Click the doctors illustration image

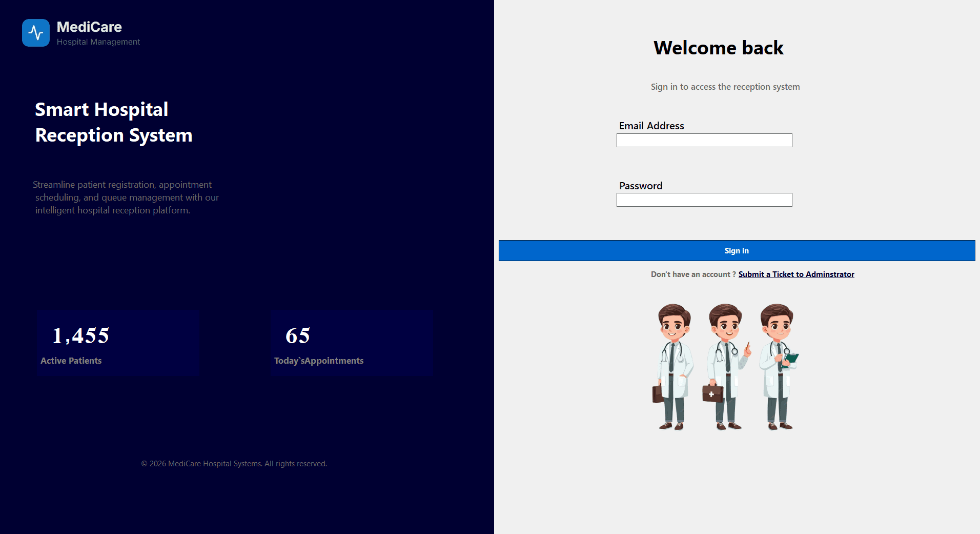click(x=725, y=367)
